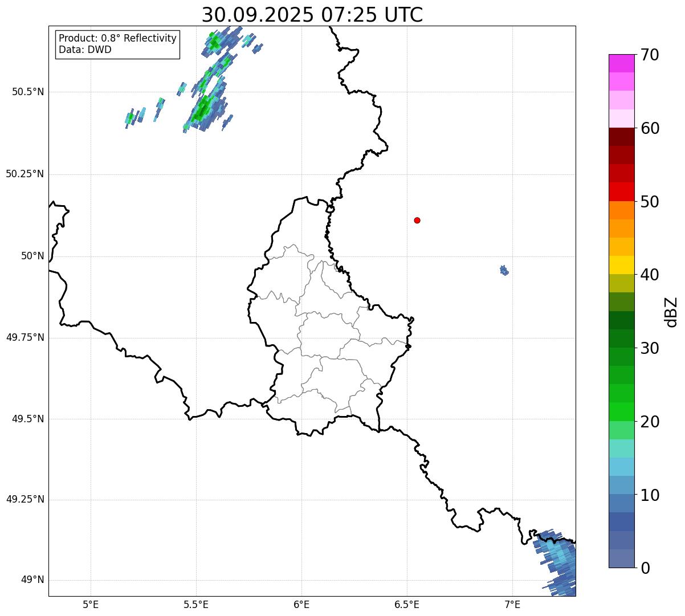Click the "Product: 0.8° Reflectivity" text

(x=118, y=38)
